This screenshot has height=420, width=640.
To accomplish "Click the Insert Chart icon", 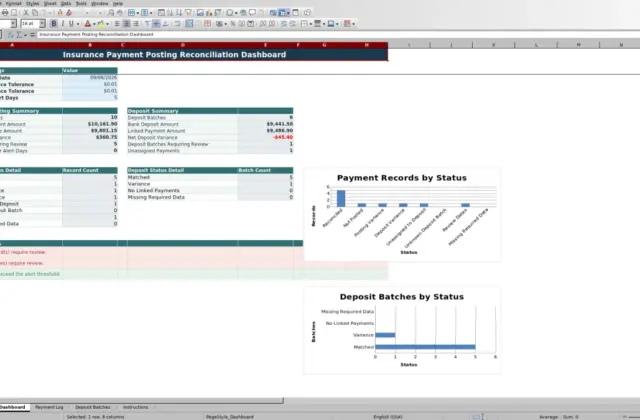I will 209,13.
